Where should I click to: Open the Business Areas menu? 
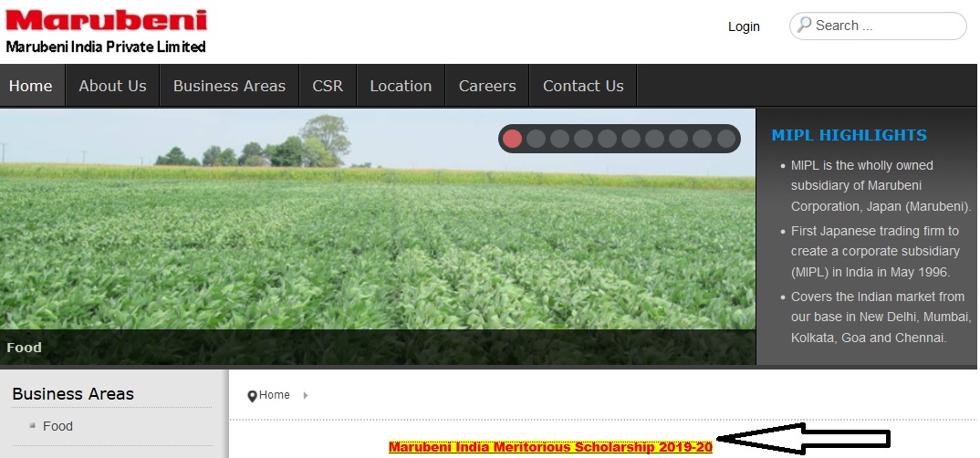(x=229, y=86)
